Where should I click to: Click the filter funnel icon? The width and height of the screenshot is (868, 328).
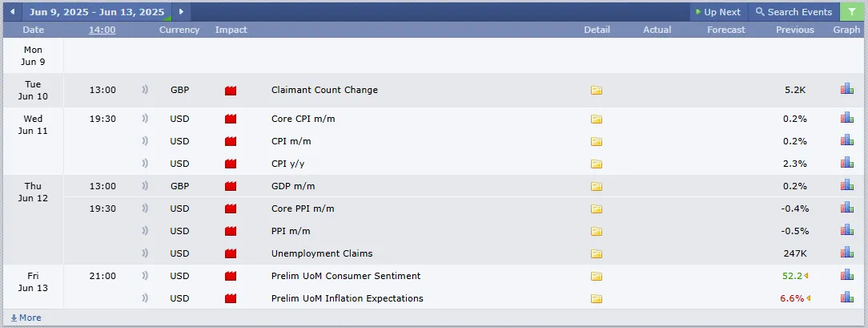click(851, 12)
